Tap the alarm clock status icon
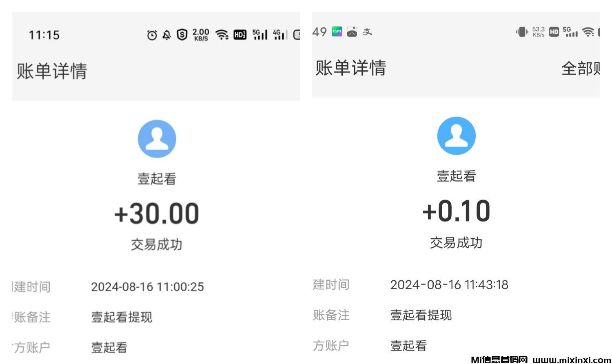The height and width of the screenshot is (364, 612). [152, 36]
